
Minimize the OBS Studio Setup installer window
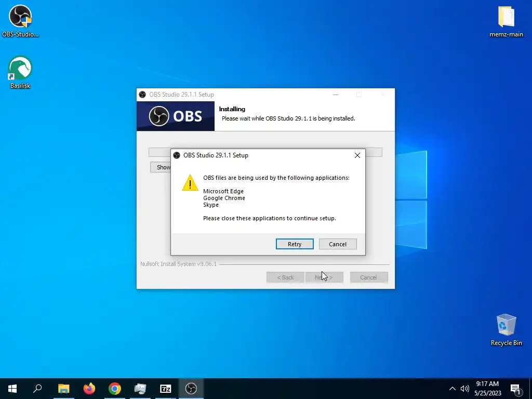[x=336, y=95]
